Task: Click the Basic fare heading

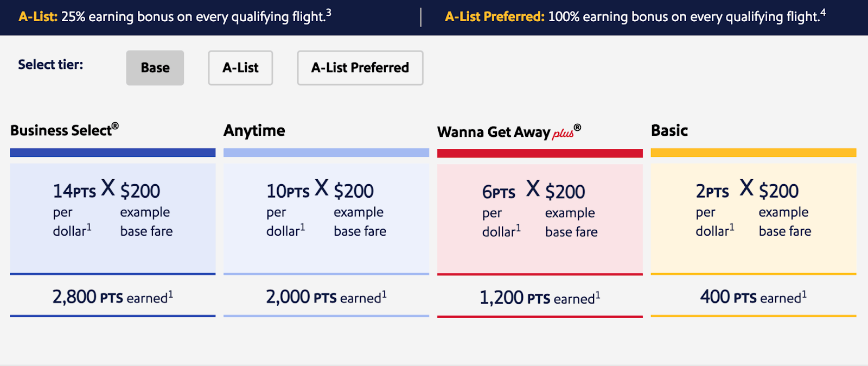Action: [x=669, y=130]
